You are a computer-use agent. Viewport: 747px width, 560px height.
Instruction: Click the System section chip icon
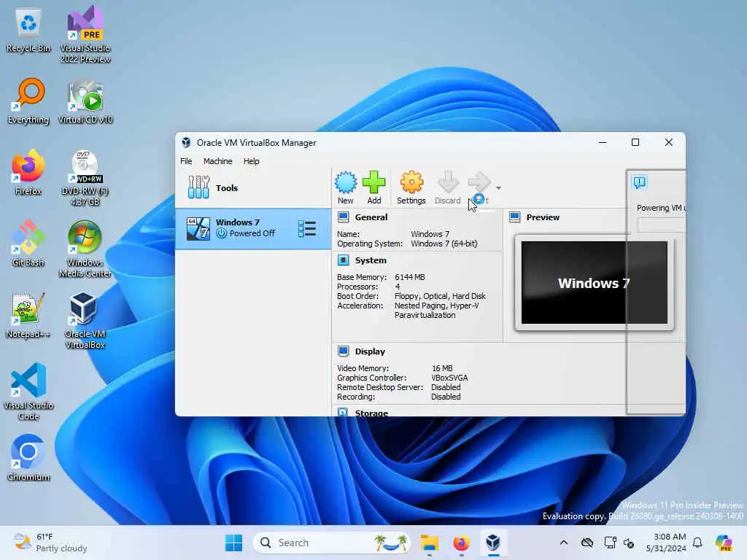point(344,260)
